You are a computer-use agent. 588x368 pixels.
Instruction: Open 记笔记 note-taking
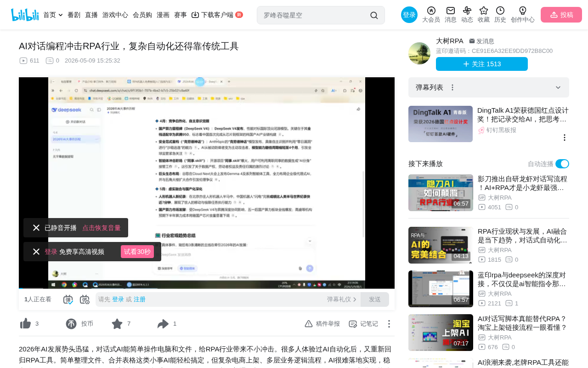[363, 324]
